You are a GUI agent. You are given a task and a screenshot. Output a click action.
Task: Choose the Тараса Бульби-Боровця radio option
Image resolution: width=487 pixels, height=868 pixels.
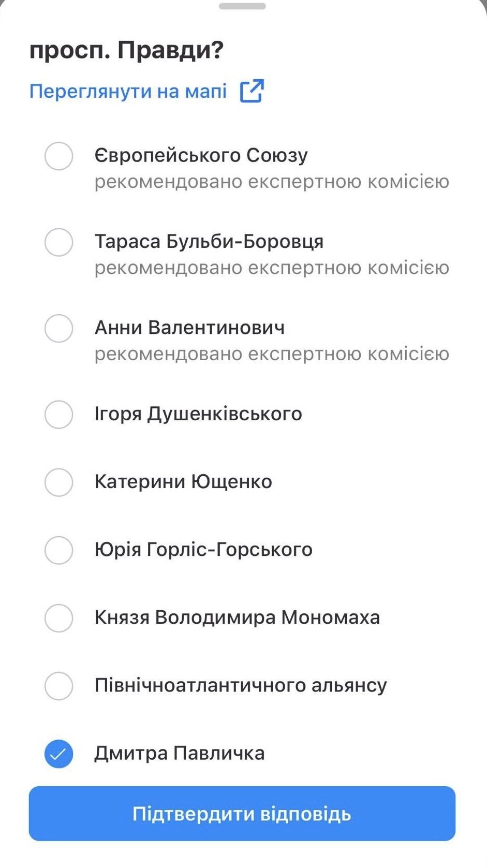(58, 242)
